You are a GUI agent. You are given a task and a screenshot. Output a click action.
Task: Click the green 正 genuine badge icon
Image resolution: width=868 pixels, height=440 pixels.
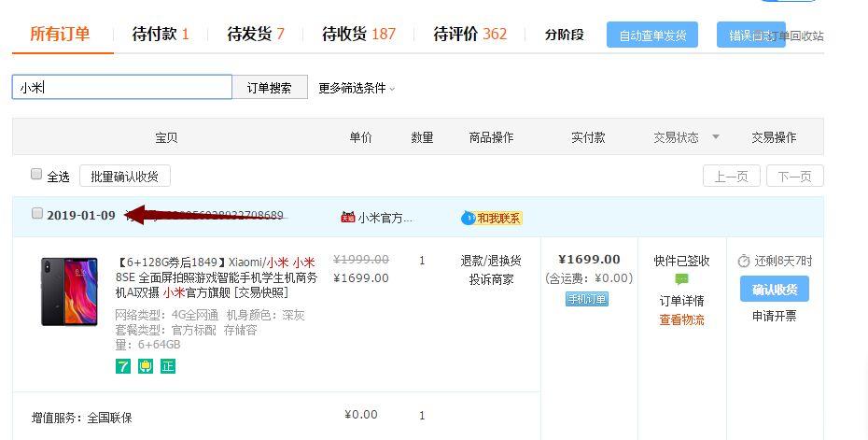click(x=168, y=366)
